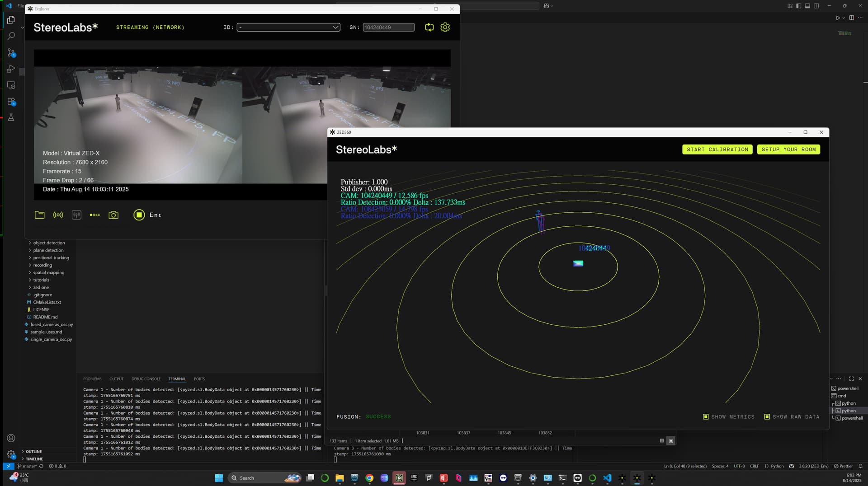
Task: Switch to the DEBUG CONSOLE tab
Action: pyautogui.click(x=146, y=379)
